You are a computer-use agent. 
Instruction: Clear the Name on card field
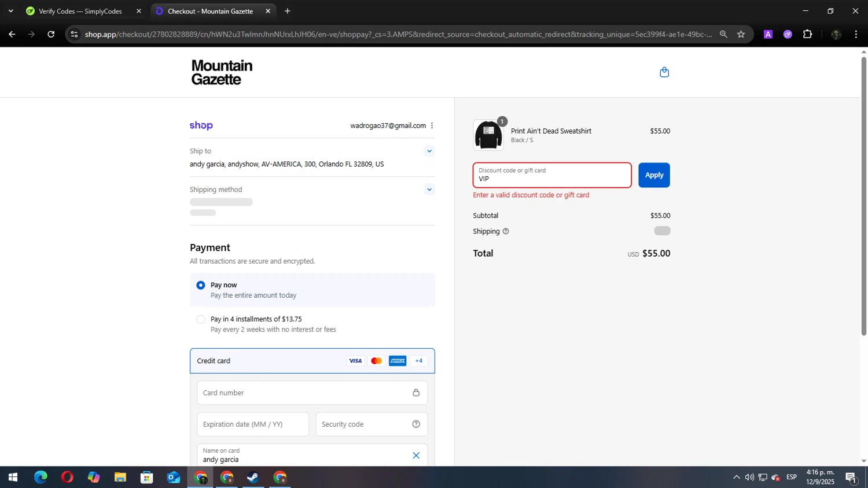point(416,456)
